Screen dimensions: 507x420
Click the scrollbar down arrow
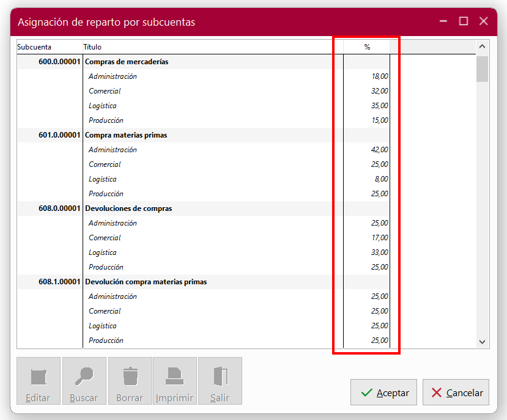click(x=482, y=343)
